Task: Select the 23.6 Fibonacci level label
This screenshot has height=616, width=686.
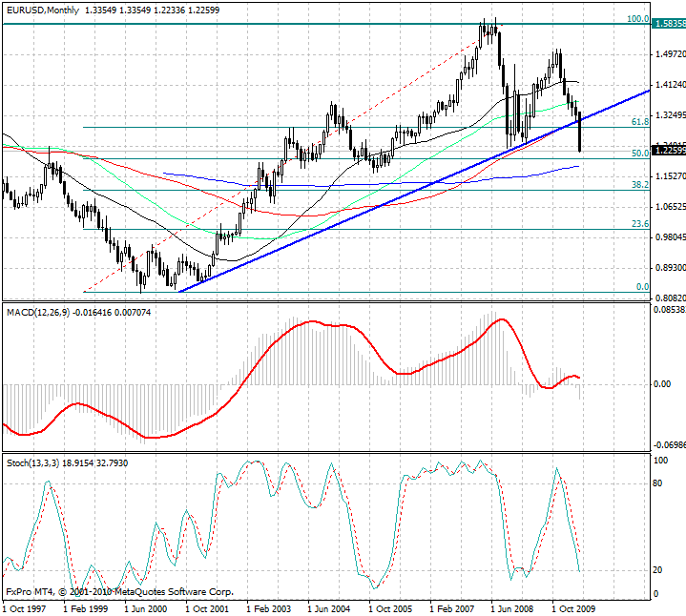Action: [x=640, y=224]
